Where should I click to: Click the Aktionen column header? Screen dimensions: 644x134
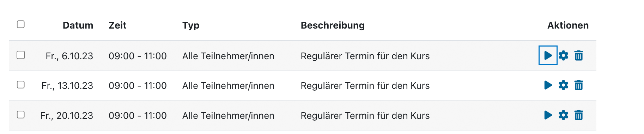568,25
